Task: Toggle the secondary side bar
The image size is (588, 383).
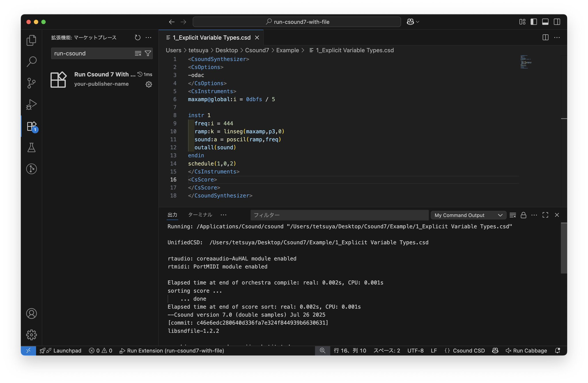Action: [557, 22]
